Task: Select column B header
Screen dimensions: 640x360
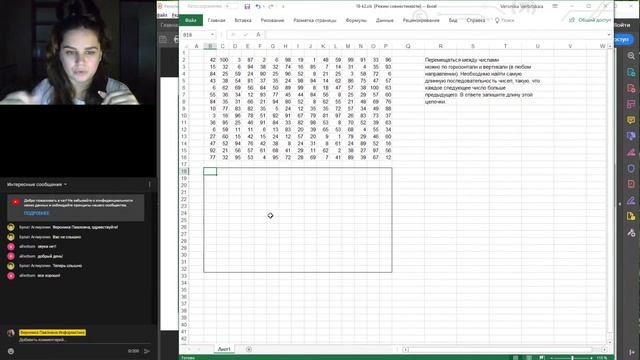Action: pos(210,46)
